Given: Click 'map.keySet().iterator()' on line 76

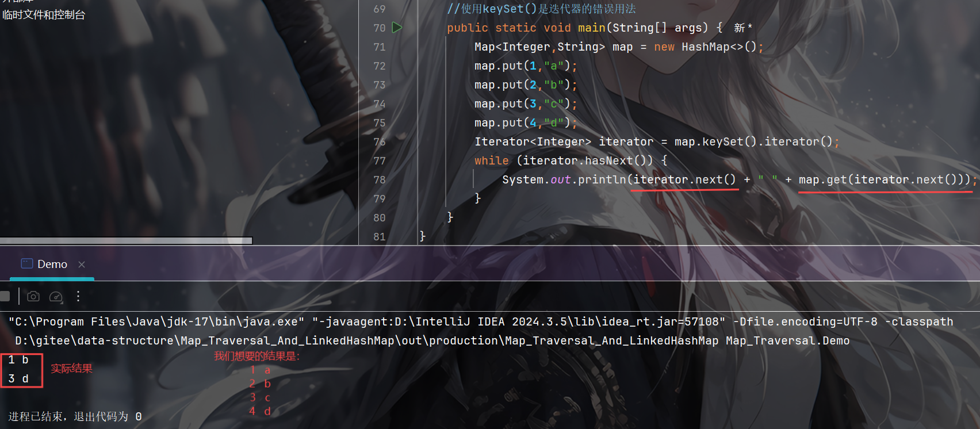Looking at the screenshot, I should click(x=753, y=141).
